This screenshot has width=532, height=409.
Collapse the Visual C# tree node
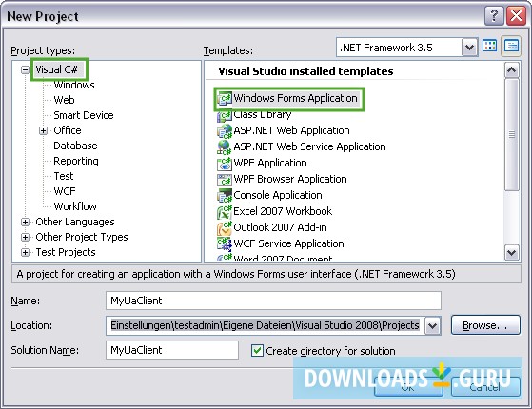tap(25, 69)
